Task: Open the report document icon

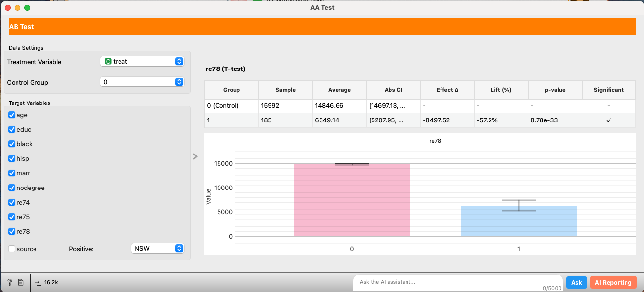Action: (21, 282)
